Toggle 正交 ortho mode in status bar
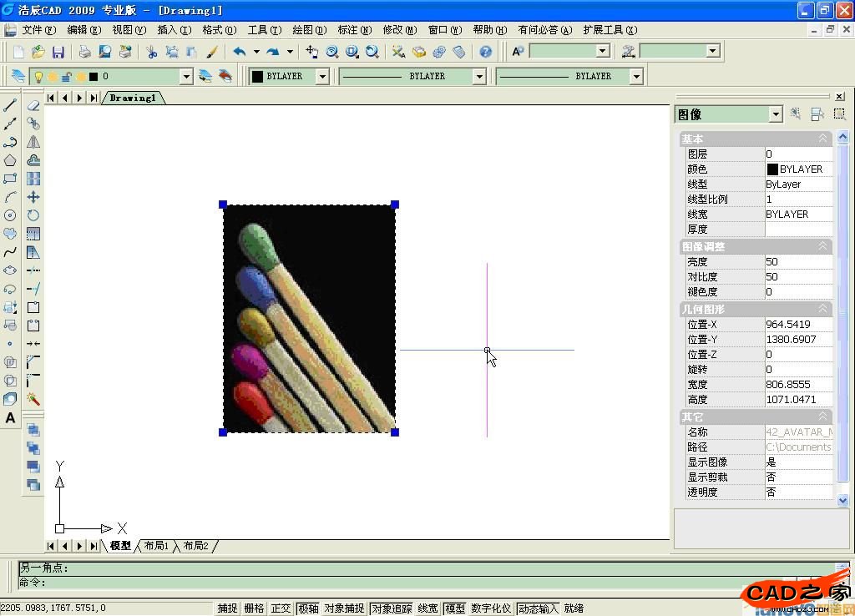This screenshot has width=855, height=616. pyautogui.click(x=281, y=608)
